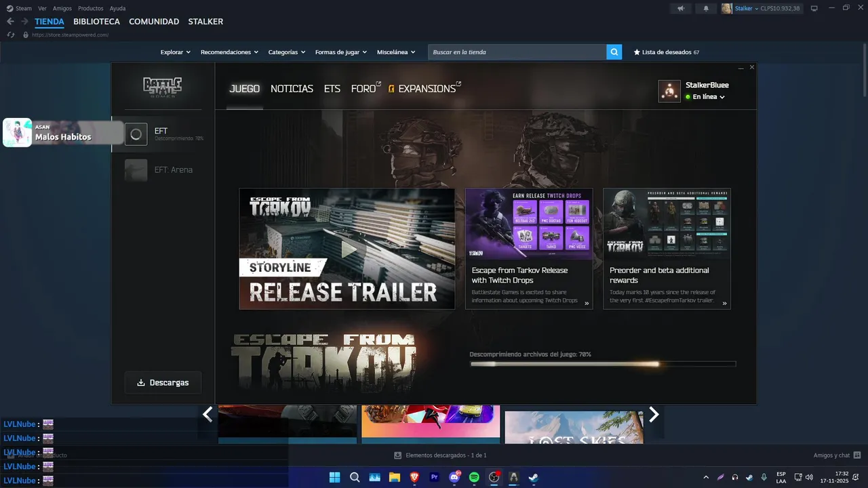
Task: Click the Descargas button
Action: (163, 382)
